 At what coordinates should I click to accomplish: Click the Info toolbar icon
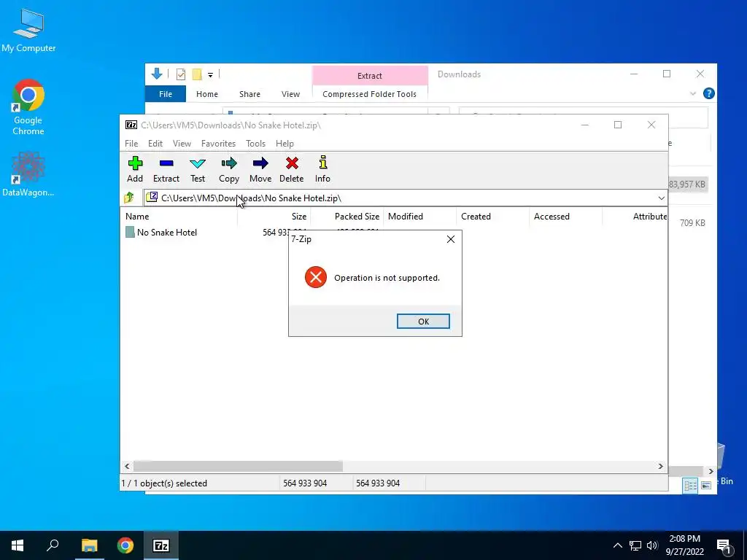pos(322,169)
